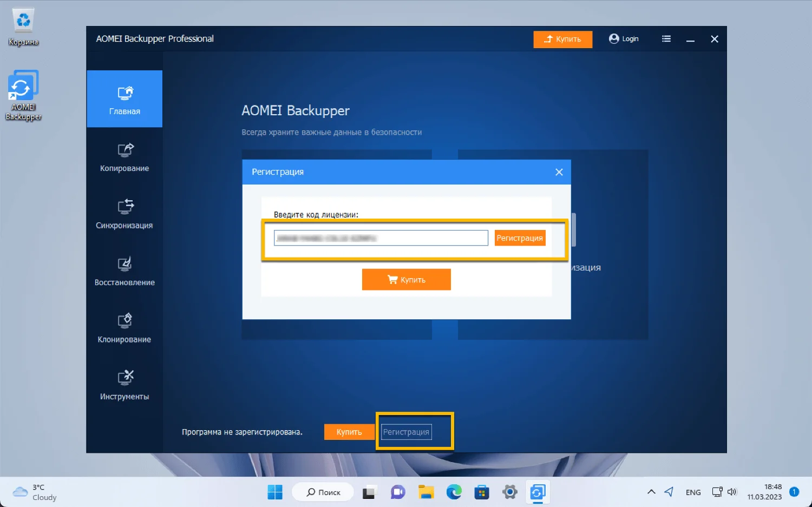Open the Главная sidebar tab
This screenshot has height=507, width=812.
point(125,99)
